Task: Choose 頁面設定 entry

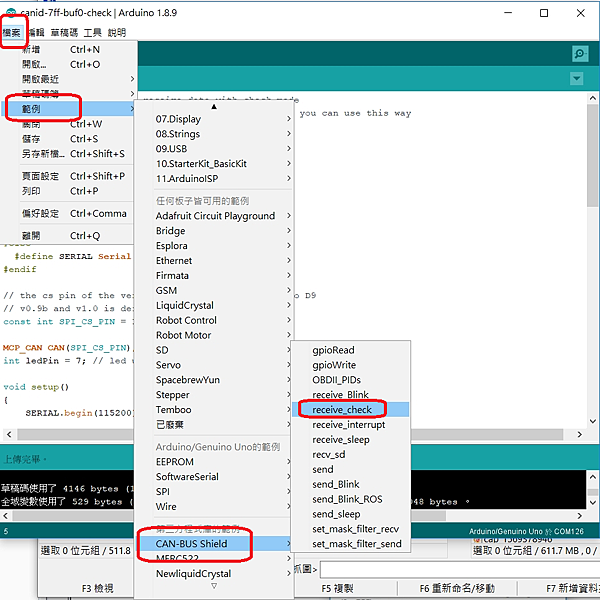Action: click(69, 176)
